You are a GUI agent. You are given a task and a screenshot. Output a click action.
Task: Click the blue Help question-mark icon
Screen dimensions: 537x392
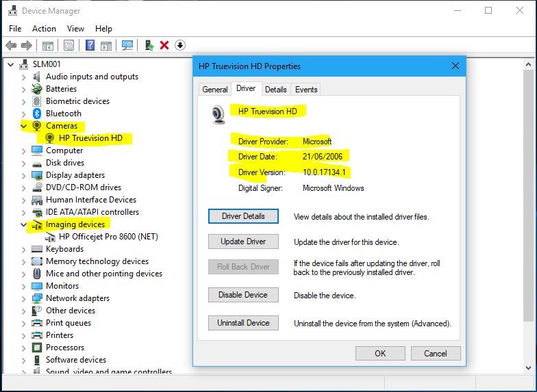(x=90, y=45)
